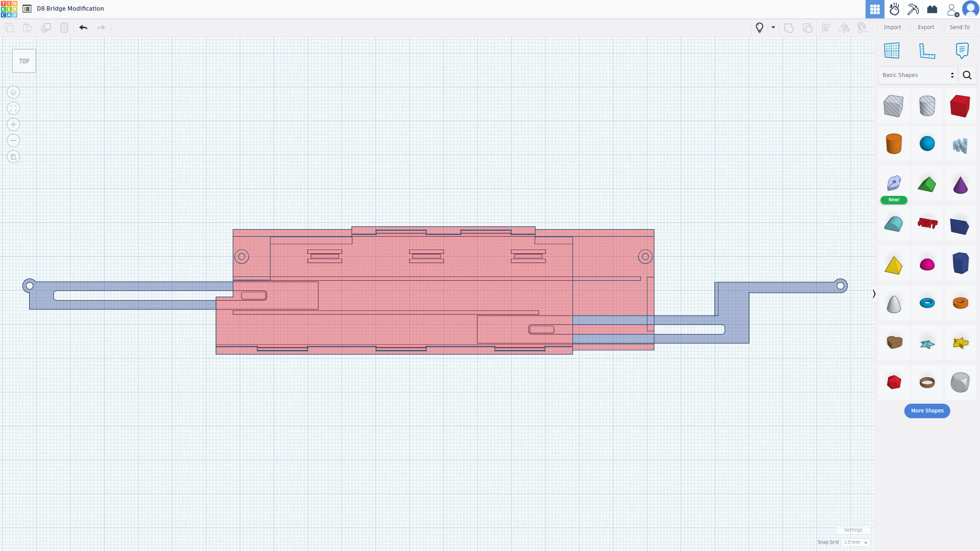Open the Sim Lab icon tab
Screen dimensions: 980x551
[894, 9]
